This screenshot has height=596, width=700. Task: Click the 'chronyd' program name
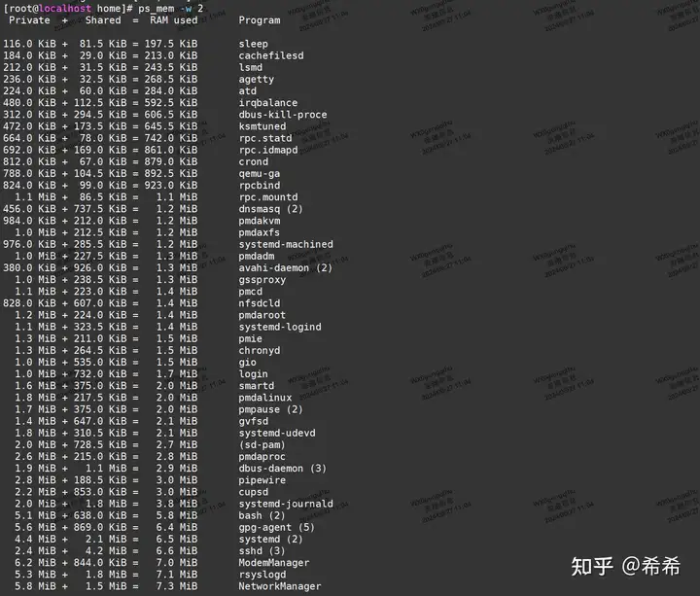(260, 350)
